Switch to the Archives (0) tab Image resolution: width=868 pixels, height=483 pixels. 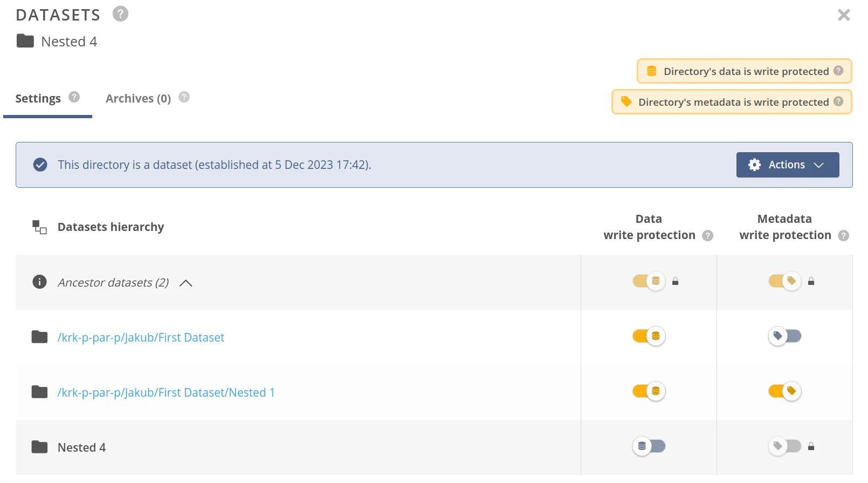(x=138, y=98)
